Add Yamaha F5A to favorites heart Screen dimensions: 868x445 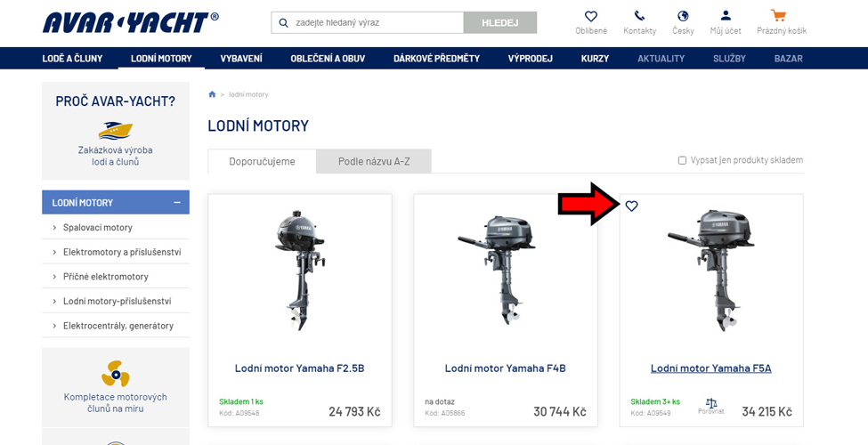(x=631, y=206)
